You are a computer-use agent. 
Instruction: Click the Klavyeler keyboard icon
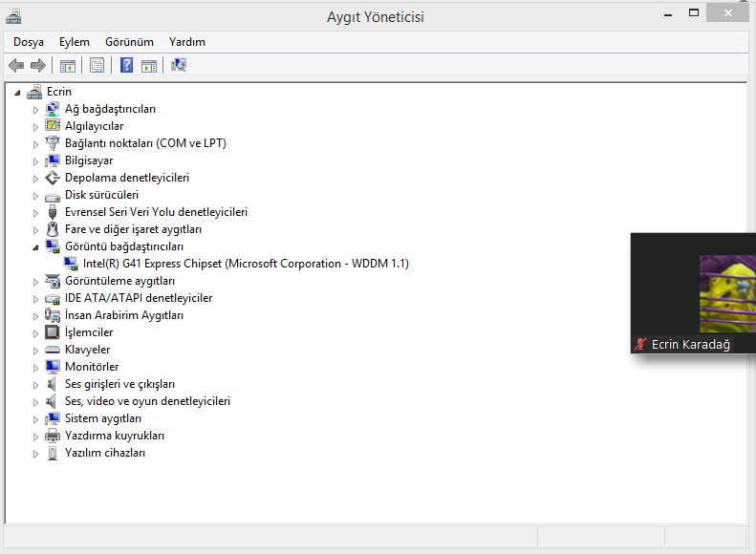click(52, 350)
